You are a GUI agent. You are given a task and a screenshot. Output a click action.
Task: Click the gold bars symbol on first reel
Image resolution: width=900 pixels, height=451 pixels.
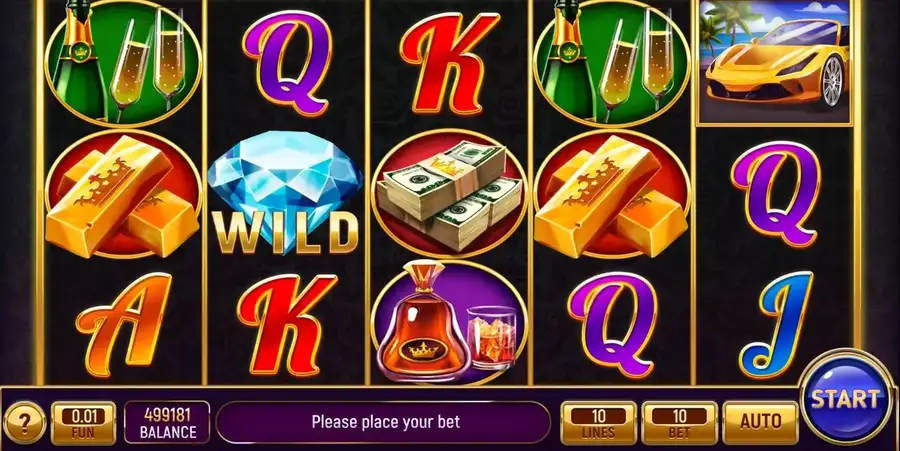coord(123,194)
